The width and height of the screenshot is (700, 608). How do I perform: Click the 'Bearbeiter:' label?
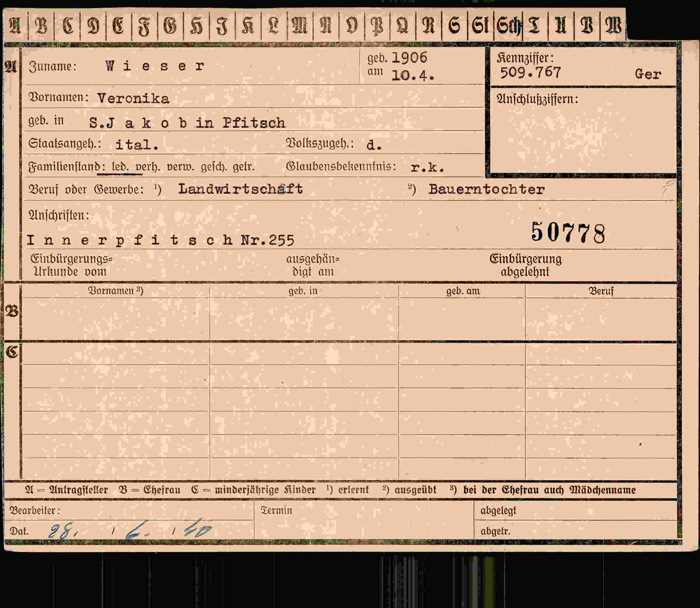tap(35, 511)
